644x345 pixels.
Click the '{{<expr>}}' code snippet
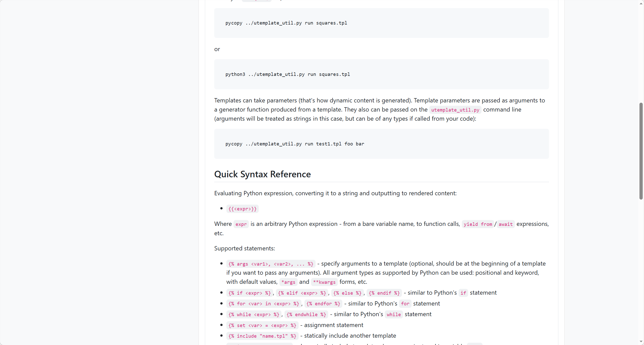pyautogui.click(x=243, y=209)
